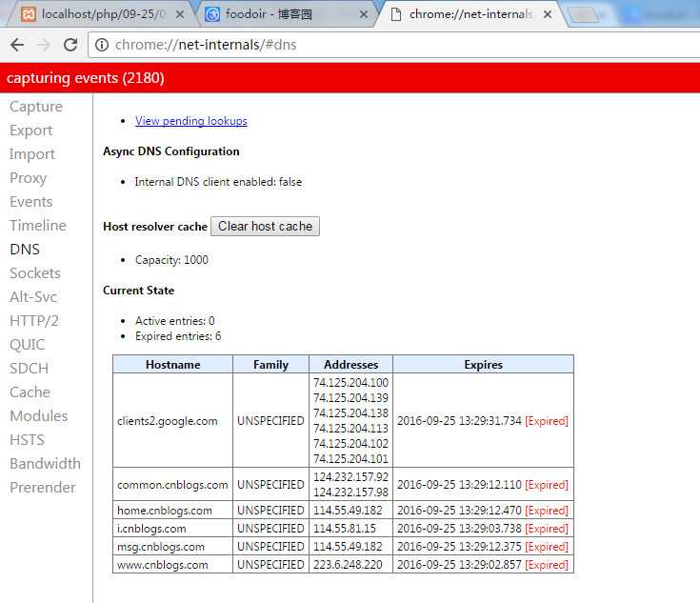700x603 pixels.
Task: Select the clients2.google.com hostname cell
Action: (x=172, y=420)
